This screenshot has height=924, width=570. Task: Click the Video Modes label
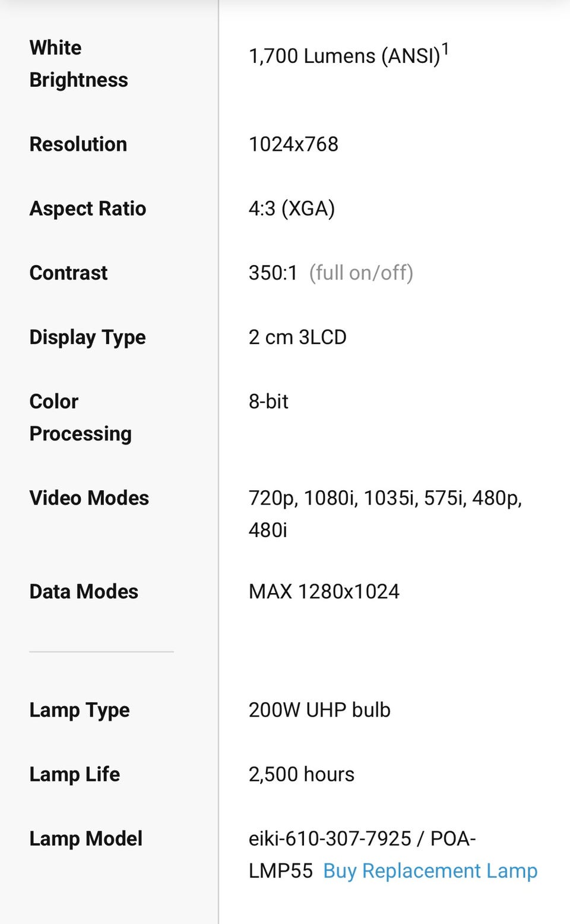tap(89, 498)
